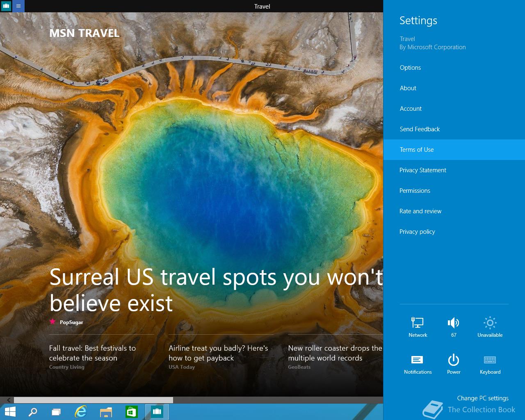Click the Settings pane title

click(x=418, y=21)
